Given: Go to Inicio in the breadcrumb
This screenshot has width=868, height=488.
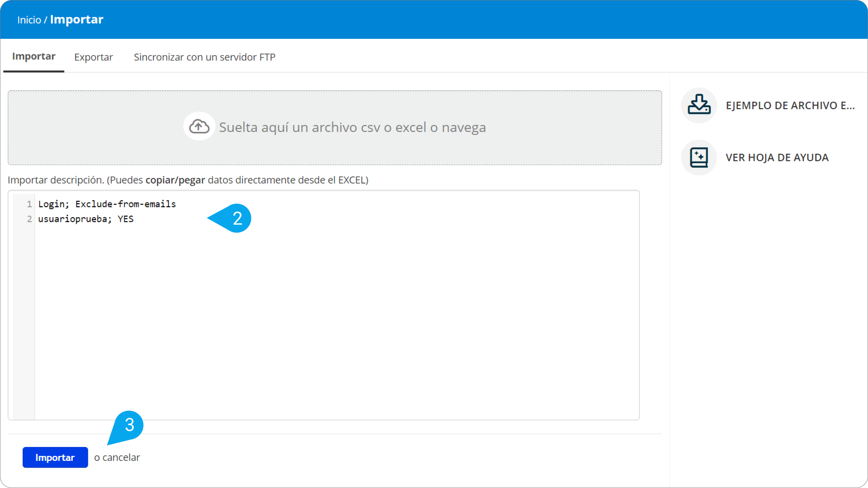Looking at the screenshot, I should click(29, 20).
